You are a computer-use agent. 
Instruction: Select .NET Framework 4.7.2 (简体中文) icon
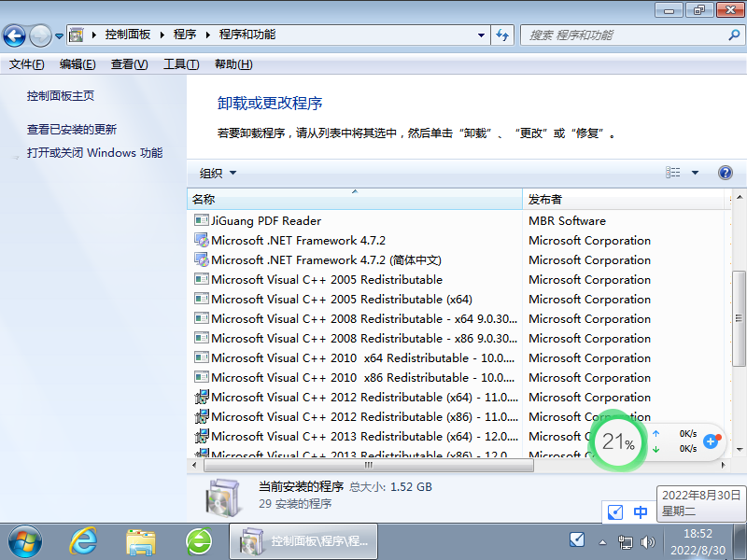tap(202, 259)
